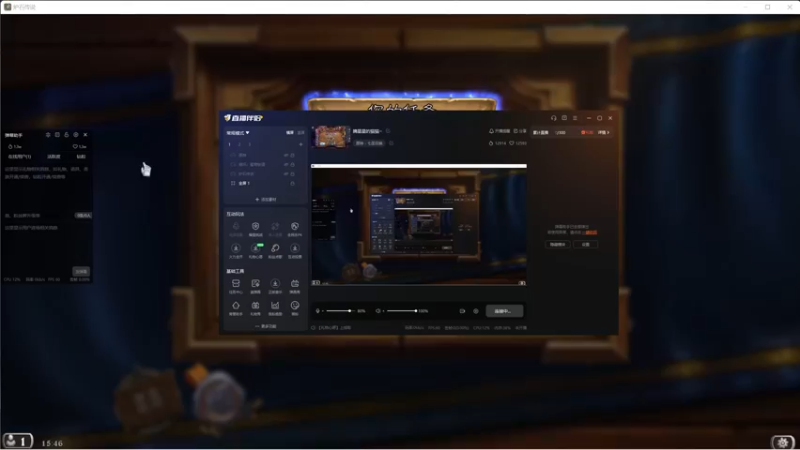The image size is (800, 450).
Task: Open gear settings icon beside live button
Action: (x=476, y=311)
